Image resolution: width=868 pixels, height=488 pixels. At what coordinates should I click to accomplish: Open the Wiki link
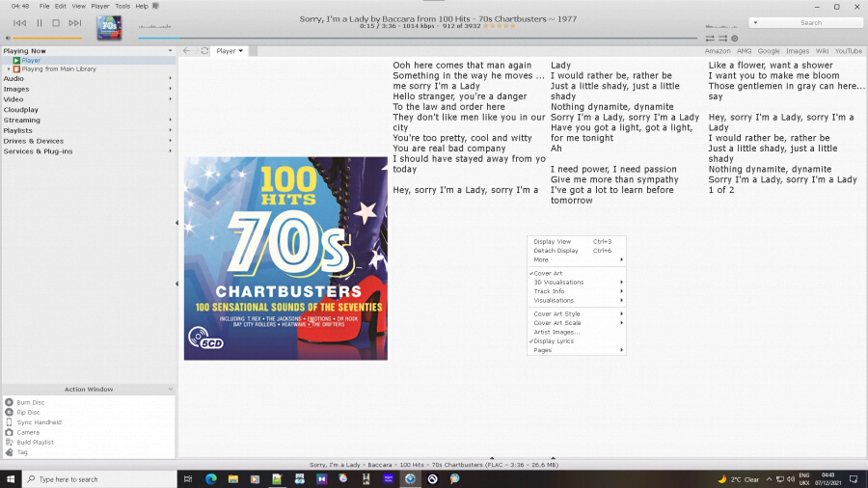[822, 51]
